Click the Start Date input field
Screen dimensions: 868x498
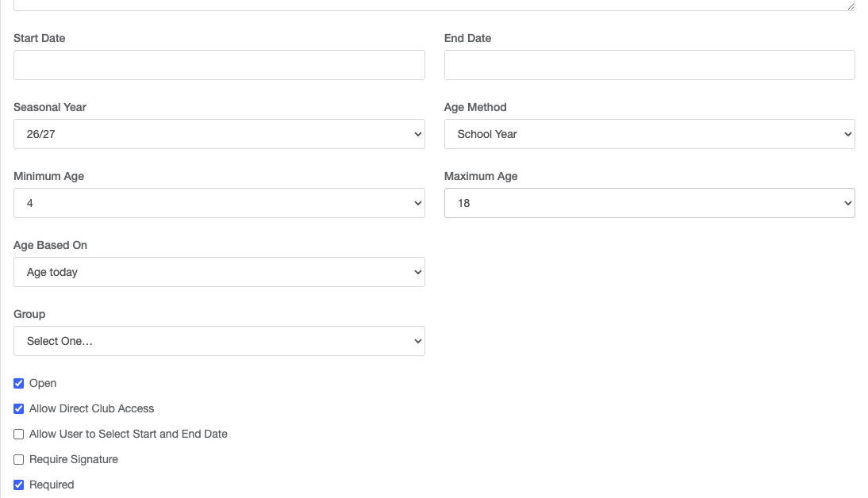coord(219,65)
